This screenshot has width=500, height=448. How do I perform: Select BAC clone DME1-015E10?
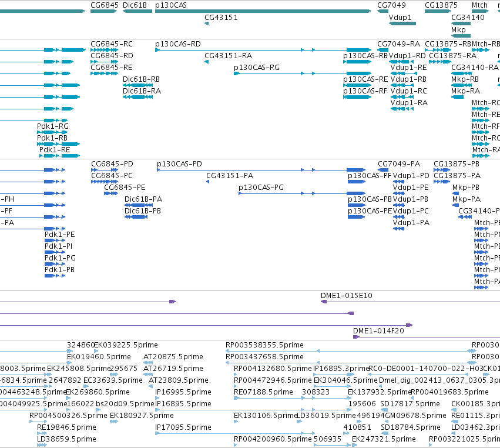pos(346,296)
